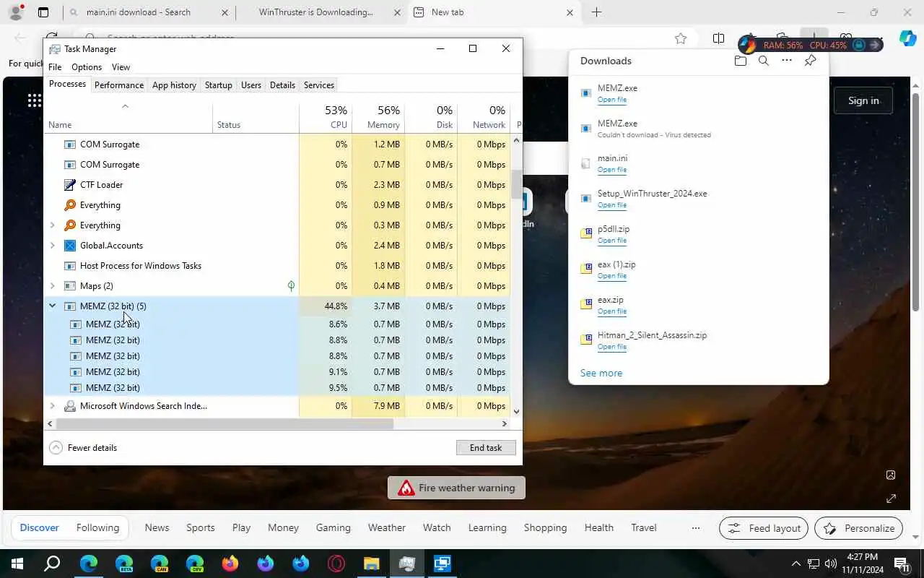This screenshot has height=578, width=924.
Task: Expand the Maps (2) process group
Action: (52, 285)
